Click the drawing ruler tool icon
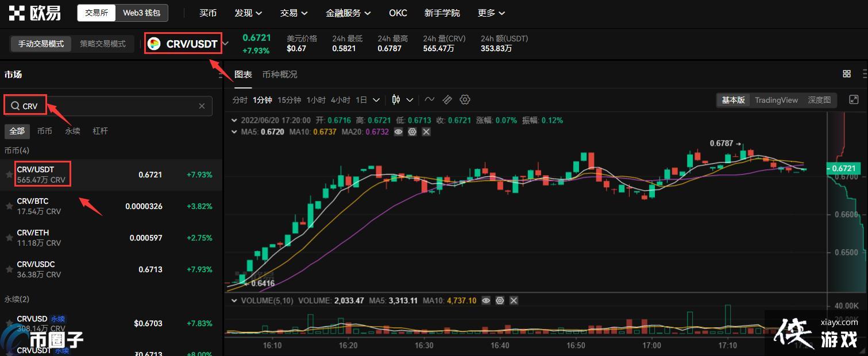This screenshot has height=356, width=868. click(x=447, y=99)
